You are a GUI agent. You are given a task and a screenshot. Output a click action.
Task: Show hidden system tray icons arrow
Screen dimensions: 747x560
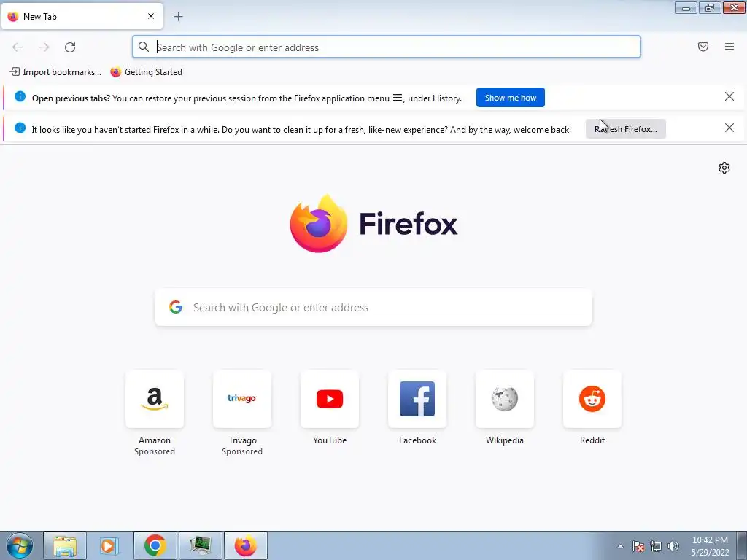click(620, 546)
